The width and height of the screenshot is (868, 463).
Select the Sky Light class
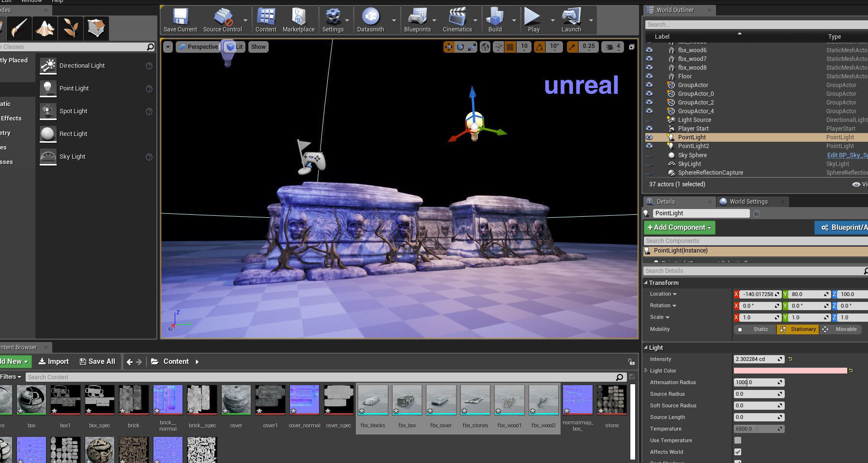pos(95,157)
